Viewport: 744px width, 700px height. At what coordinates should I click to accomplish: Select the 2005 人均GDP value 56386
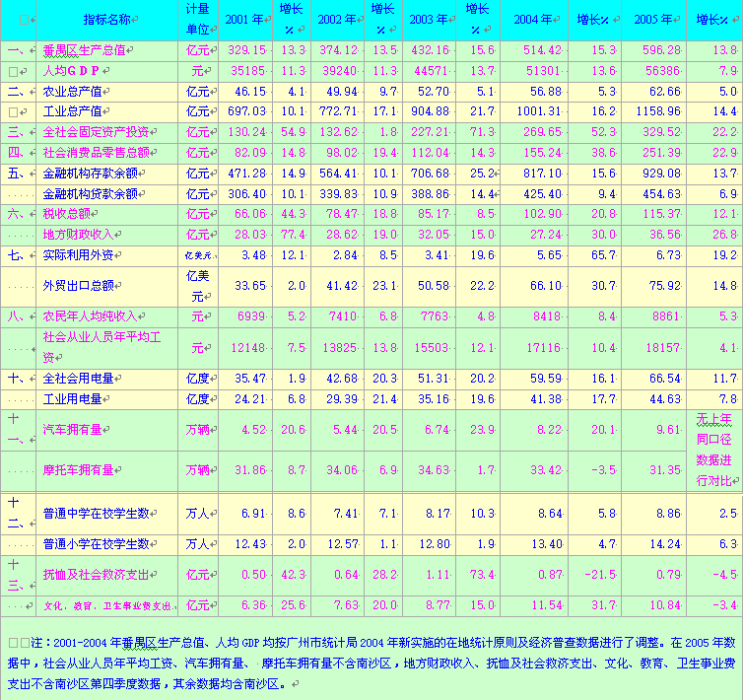pos(661,71)
